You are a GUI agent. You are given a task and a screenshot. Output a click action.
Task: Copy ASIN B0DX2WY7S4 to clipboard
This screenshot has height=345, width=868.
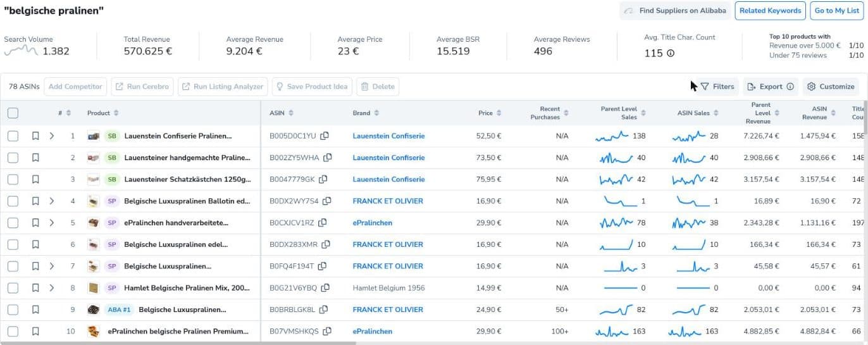327,201
